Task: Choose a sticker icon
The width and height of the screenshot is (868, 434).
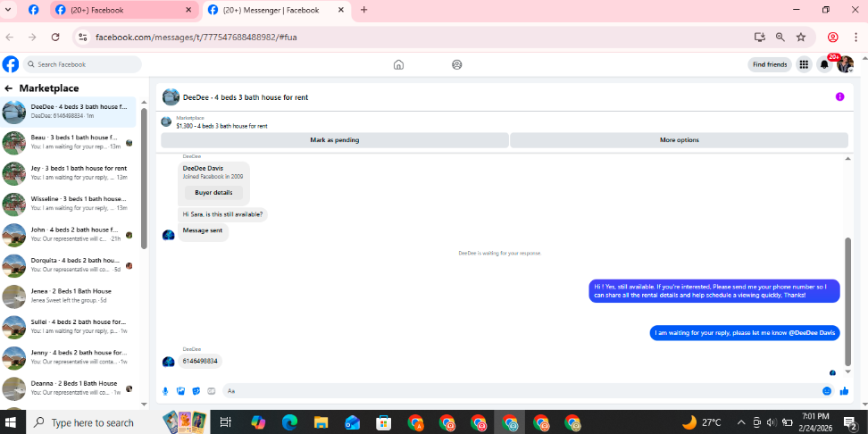Action: 196,391
